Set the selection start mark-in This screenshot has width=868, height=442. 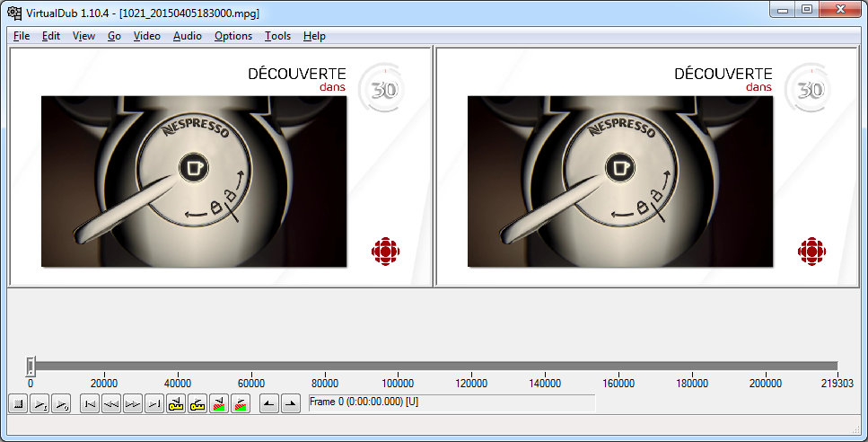point(269,404)
